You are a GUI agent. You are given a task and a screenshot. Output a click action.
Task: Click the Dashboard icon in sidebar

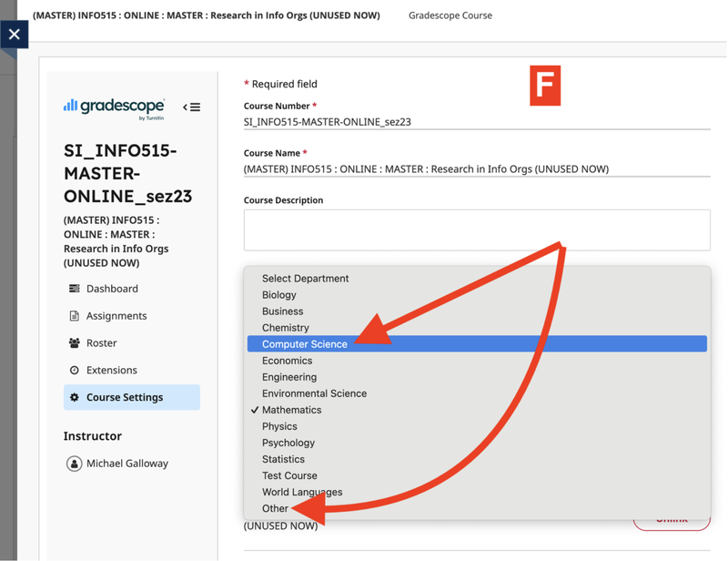(75, 289)
